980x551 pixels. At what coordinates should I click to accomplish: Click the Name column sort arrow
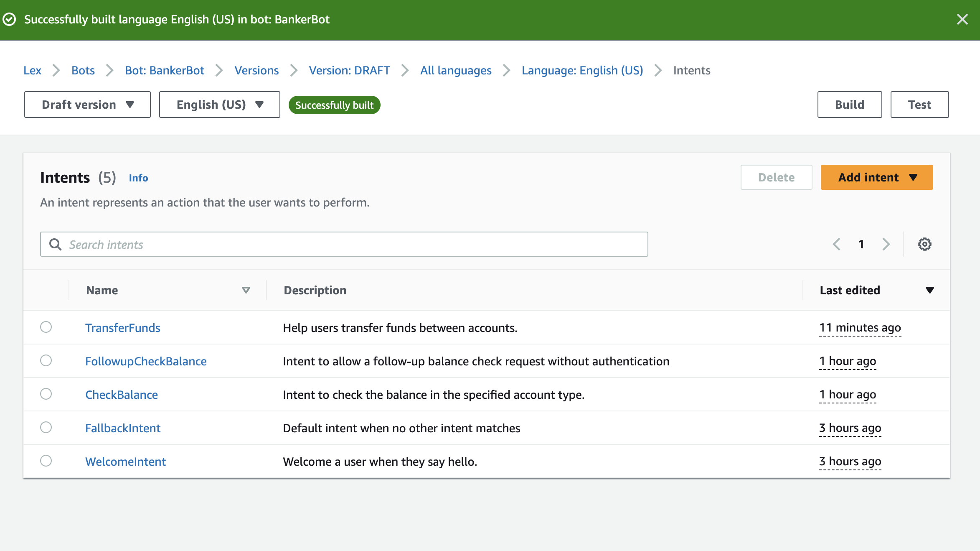pos(246,290)
